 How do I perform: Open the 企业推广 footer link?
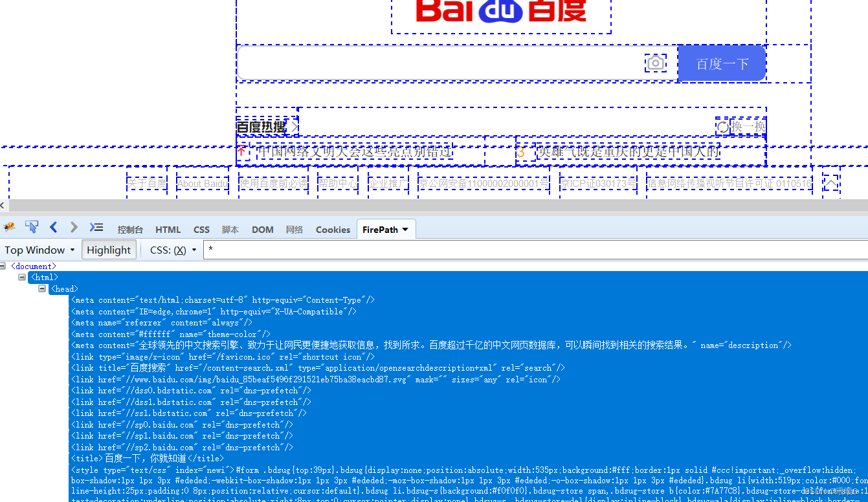[x=388, y=184]
